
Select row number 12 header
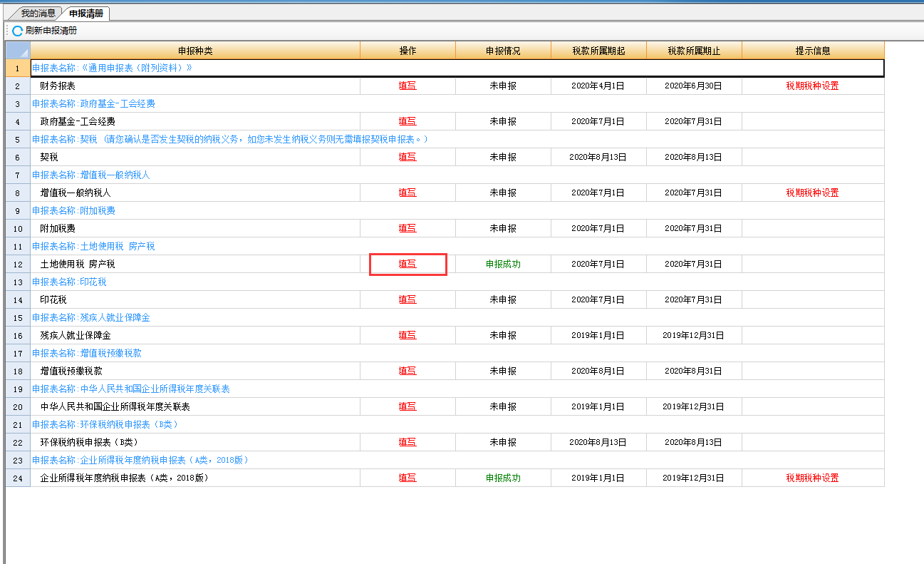tap(18, 264)
